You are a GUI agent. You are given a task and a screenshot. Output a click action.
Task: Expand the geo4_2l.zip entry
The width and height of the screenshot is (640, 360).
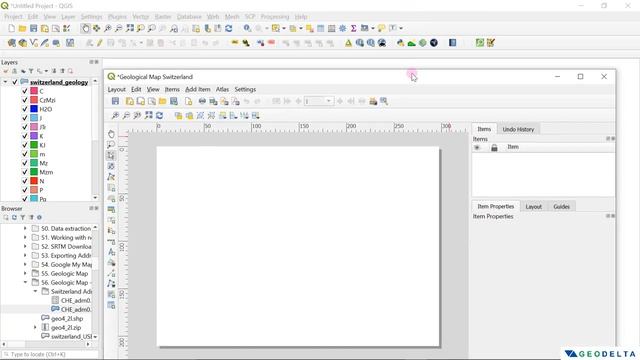click(x=35, y=327)
